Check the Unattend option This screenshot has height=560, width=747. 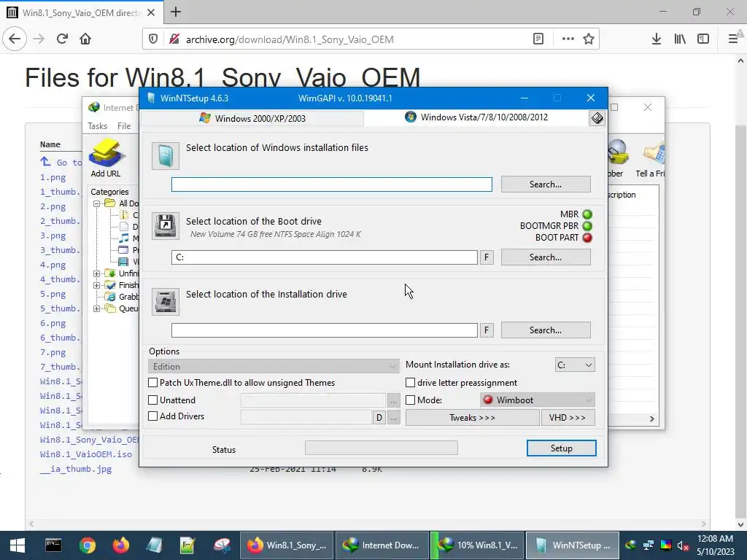(153, 400)
